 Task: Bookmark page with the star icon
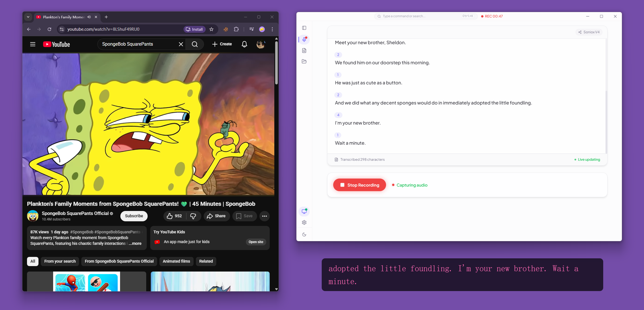tap(211, 29)
